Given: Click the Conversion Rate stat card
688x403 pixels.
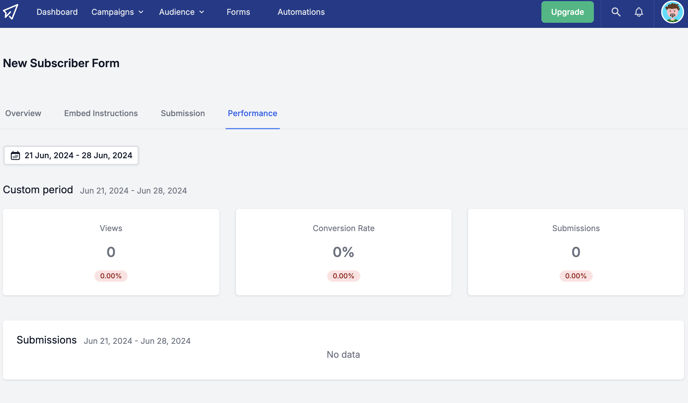Looking at the screenshot, I should coord(344,252).
